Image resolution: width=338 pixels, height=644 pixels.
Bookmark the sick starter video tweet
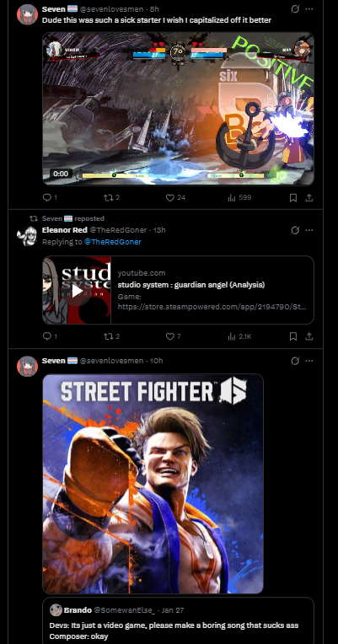(293, 198)
